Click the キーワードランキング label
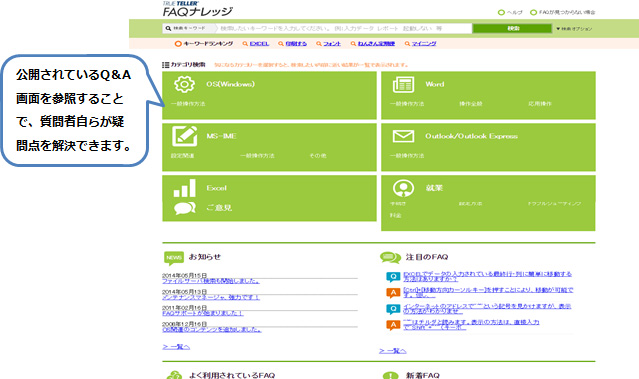Viewport: 639px width, 379px height. [x=208, y=44]
